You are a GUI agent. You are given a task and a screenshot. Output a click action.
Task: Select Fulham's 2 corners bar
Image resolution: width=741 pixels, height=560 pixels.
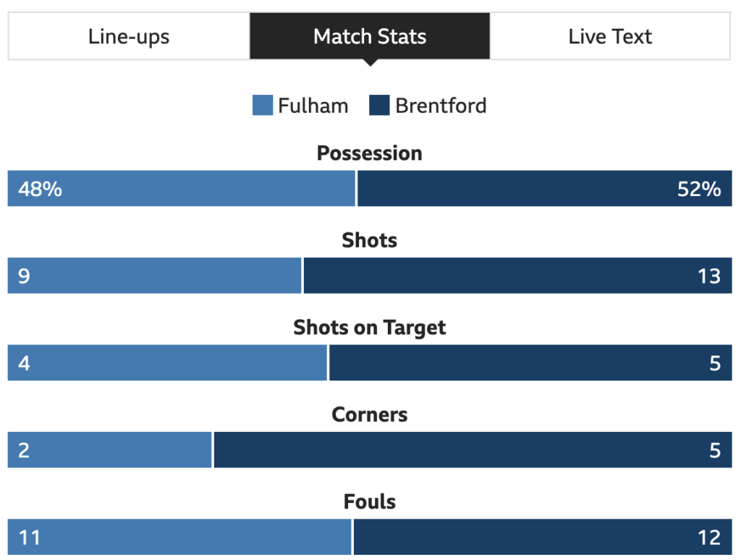(110, 450)
